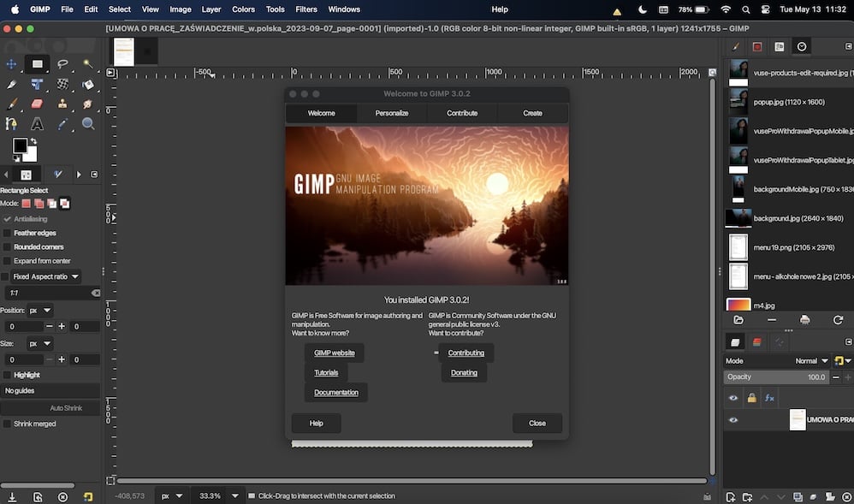Swap foreground and background colors

(33, 141)
